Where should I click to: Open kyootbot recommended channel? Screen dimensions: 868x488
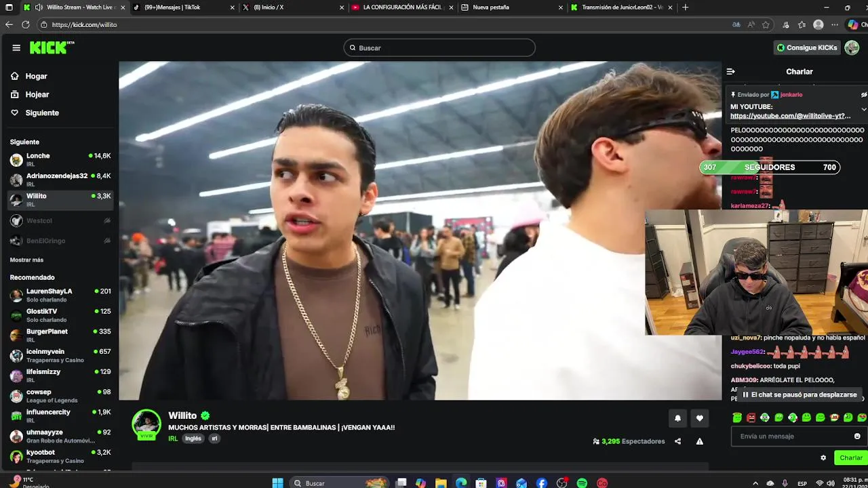coord(60,456)
